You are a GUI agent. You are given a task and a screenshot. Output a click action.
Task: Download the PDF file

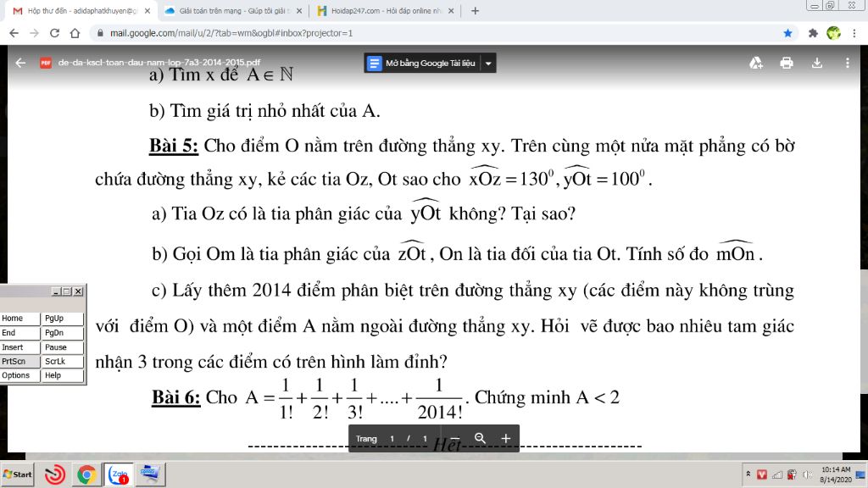[x=816, y=63]
